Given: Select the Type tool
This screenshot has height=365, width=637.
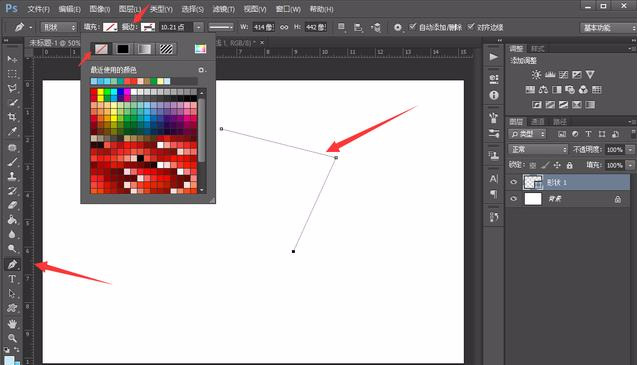Looking at the screenshot, I should (12, 279).
